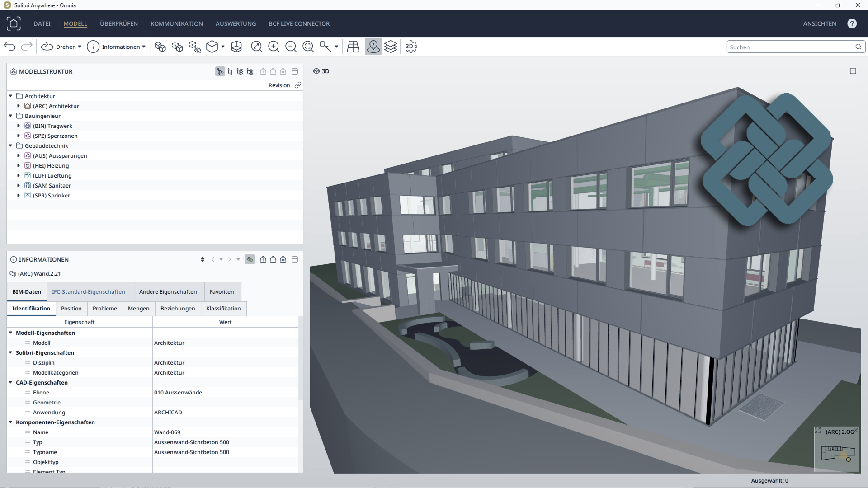The image size is (868, 488).
Task: Click the undo arrow icon
Action: pyautogui.click(x=10, y=47)
